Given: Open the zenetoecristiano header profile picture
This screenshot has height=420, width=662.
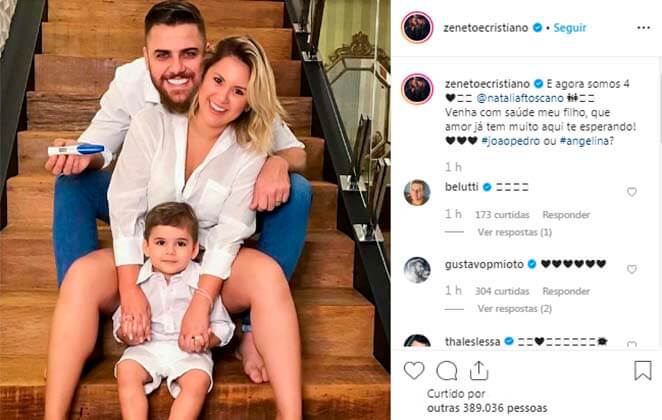Looking at the screenshot, I should click(x=417, y=27).
